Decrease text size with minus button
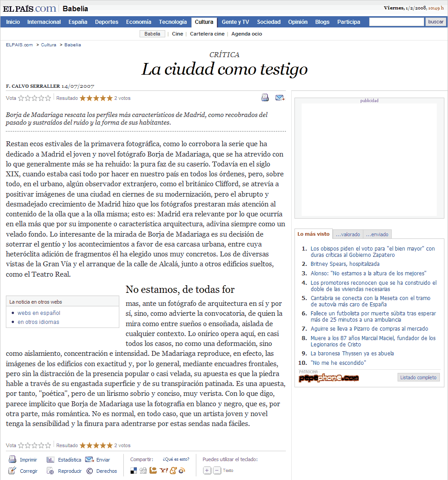 pyautogui.click(x=217, y=471)
